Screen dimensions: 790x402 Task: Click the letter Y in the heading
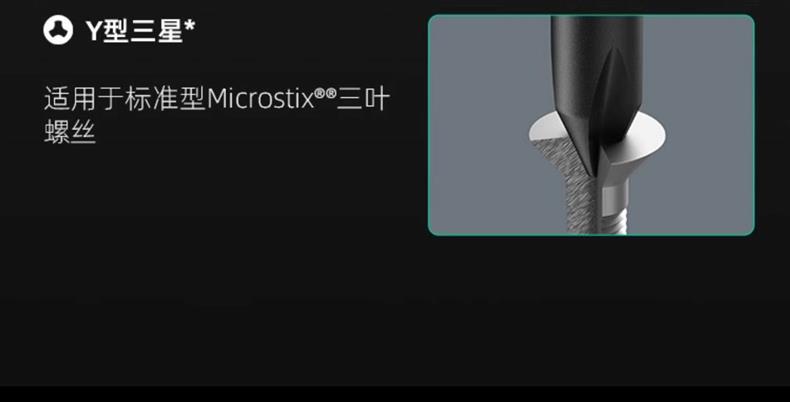tap(94, 32)
